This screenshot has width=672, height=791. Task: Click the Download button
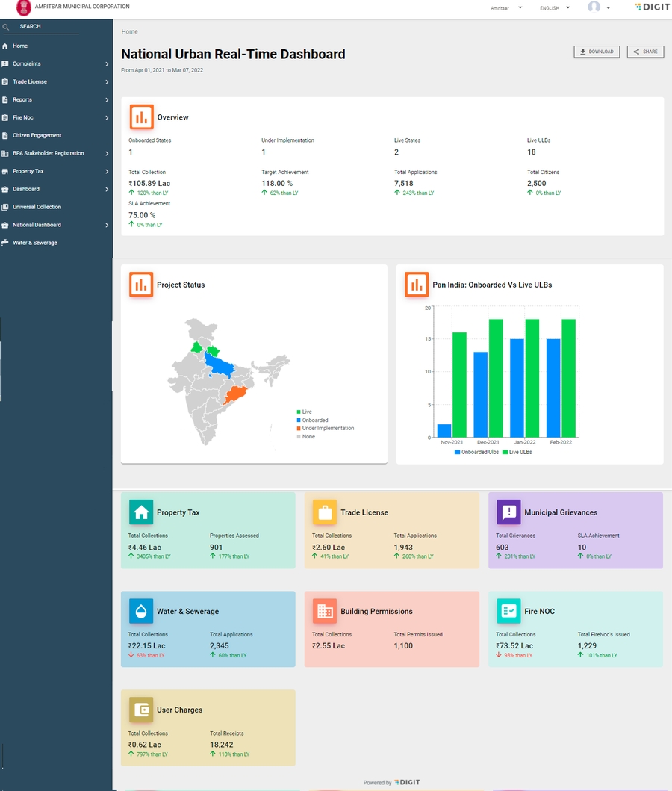tap(596, 52)
